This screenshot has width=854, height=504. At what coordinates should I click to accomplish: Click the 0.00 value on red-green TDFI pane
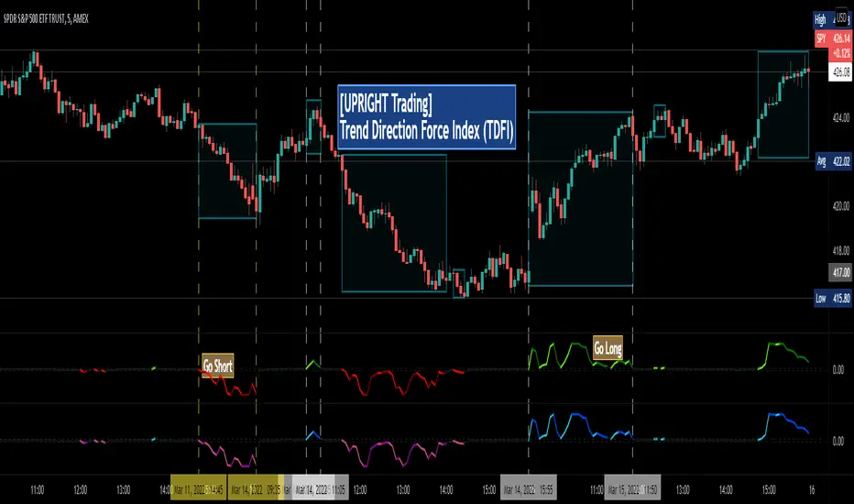pyautogui.click(x=838, y=370)
